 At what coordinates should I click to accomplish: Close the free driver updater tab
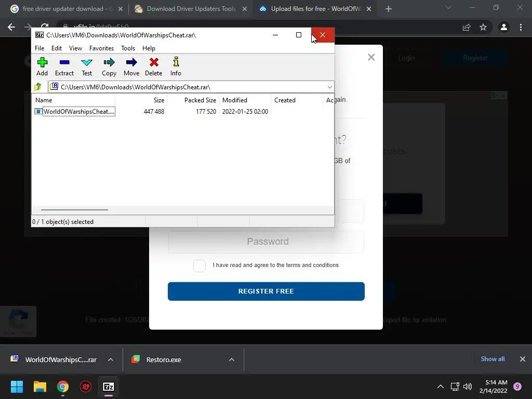pos(121,9)
